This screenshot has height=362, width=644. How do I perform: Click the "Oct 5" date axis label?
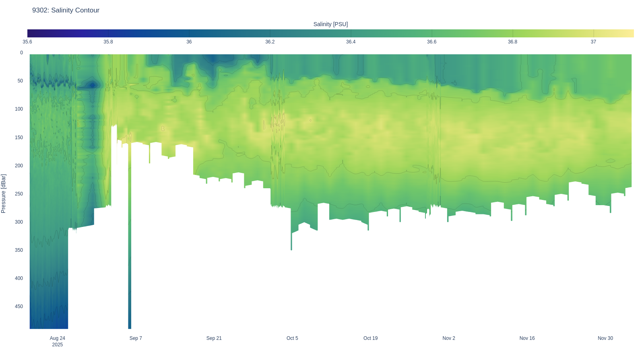click(x=292, y=338)
